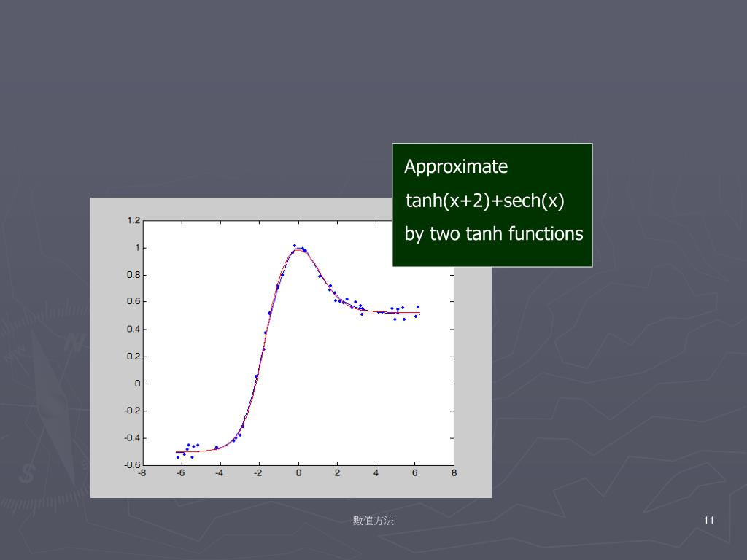Viewport: 747px width, 560px height.
Task: Click x-axis label 6
Action: (x=415, y=473)
